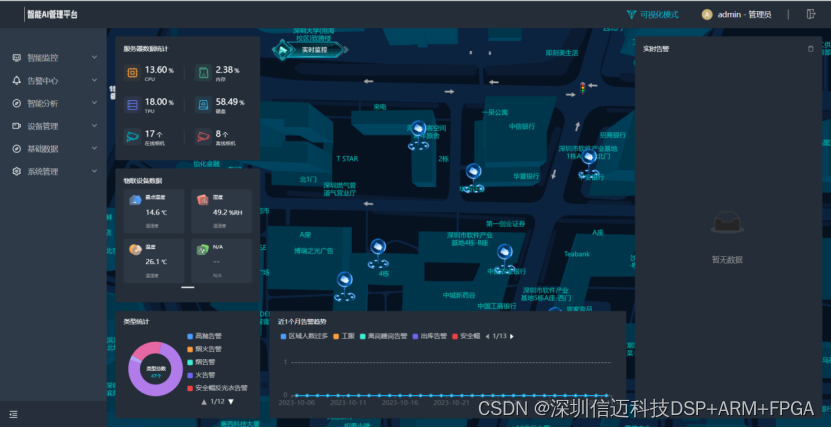Image resolution: width=831 pixels, height=428 pixels.
Task: Click the hamburger collapse icon at sidebar bottom
Action: coord(13,414)
